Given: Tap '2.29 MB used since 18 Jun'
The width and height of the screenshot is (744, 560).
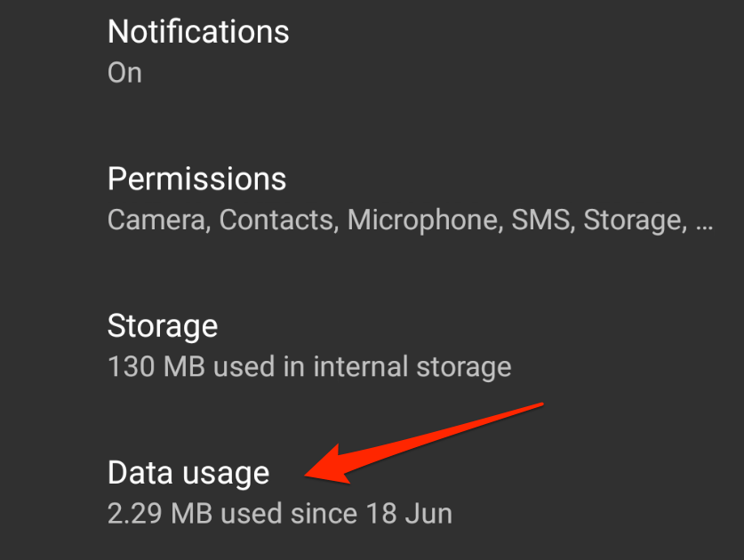Looking at the screenshot, I should 279,513.
